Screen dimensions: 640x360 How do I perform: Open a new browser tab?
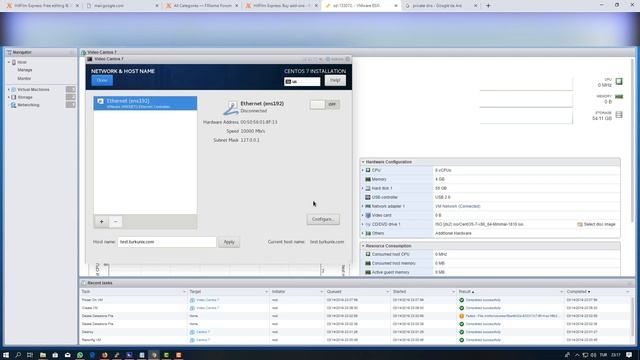pyautogui.click(x=488, y=6)
